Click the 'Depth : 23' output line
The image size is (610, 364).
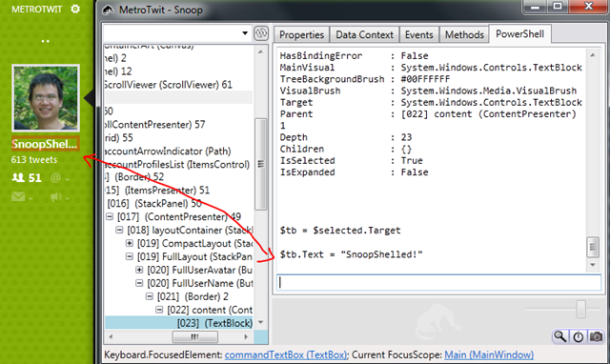tap(345, 137)
